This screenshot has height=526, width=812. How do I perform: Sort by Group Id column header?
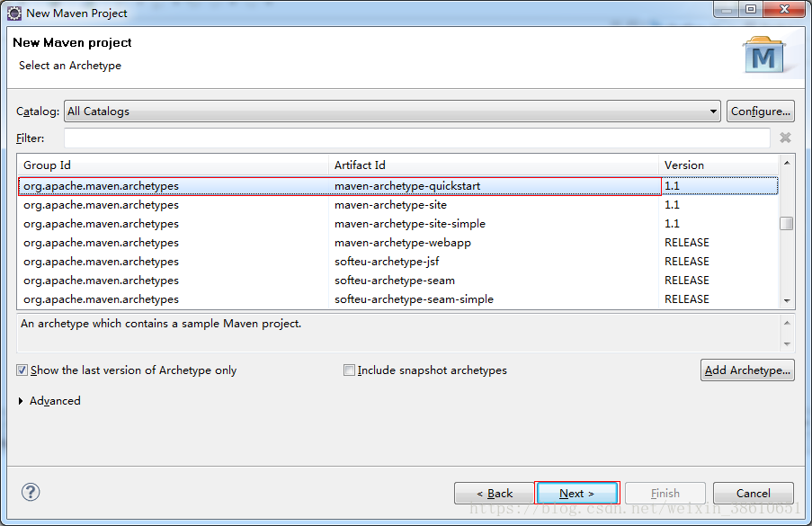(x=173, y=165)
